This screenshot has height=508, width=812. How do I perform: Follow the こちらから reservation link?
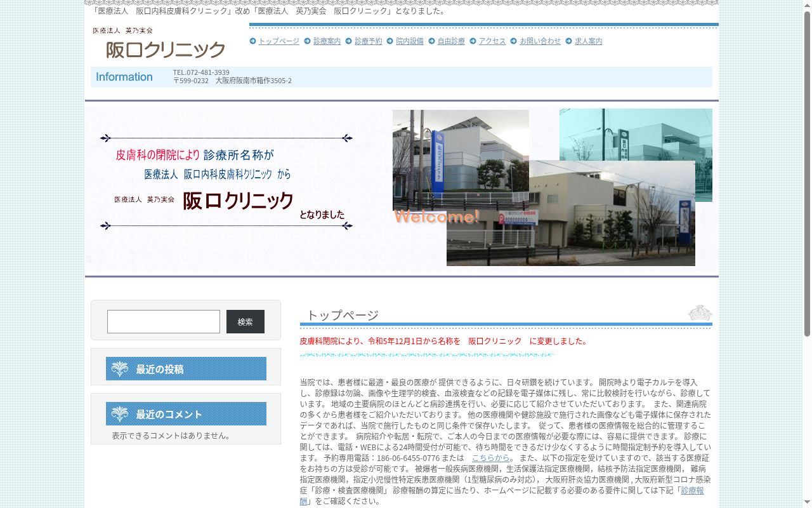tap(490, 458)
